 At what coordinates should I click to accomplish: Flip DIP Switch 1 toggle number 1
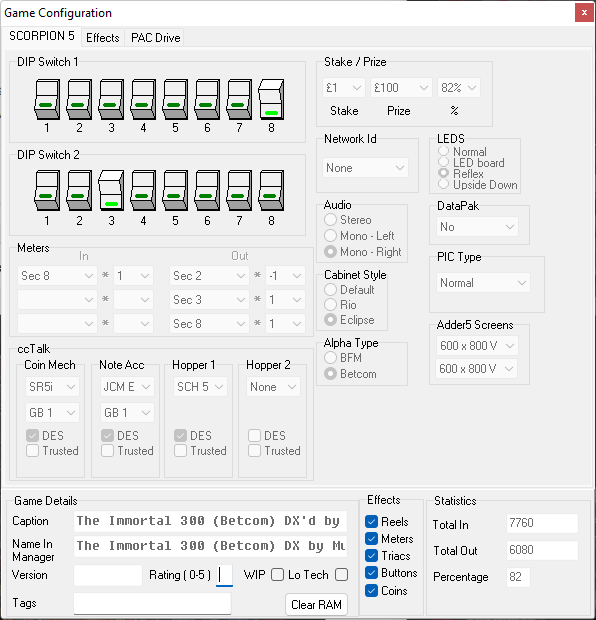tap(47, 99)
